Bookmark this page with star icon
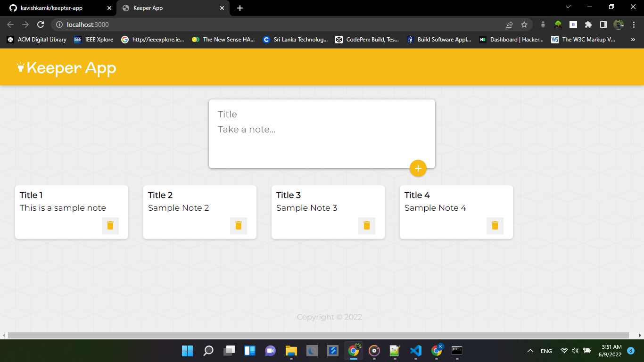The image size is (644, 362). tap(524, 25)
